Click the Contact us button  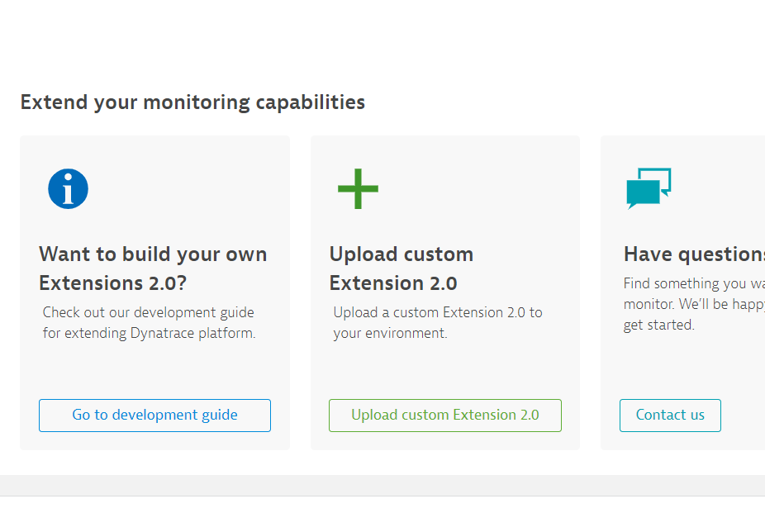point(670,416)
